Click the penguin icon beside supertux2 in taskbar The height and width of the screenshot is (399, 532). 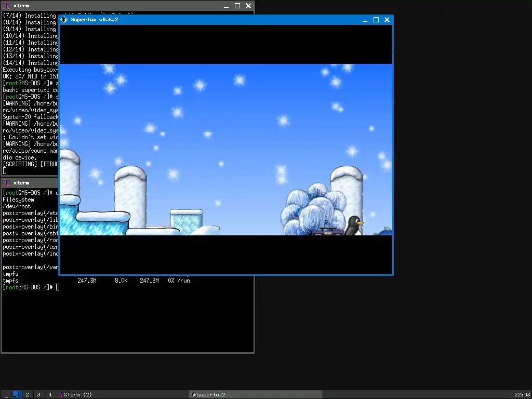pyautogui.click(x=193, y=395)
